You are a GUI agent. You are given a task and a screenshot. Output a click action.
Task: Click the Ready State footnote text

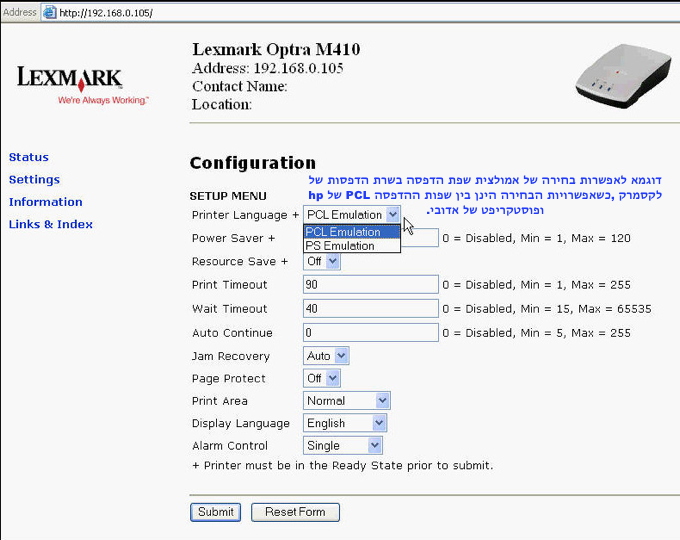(x=343, y=465)
